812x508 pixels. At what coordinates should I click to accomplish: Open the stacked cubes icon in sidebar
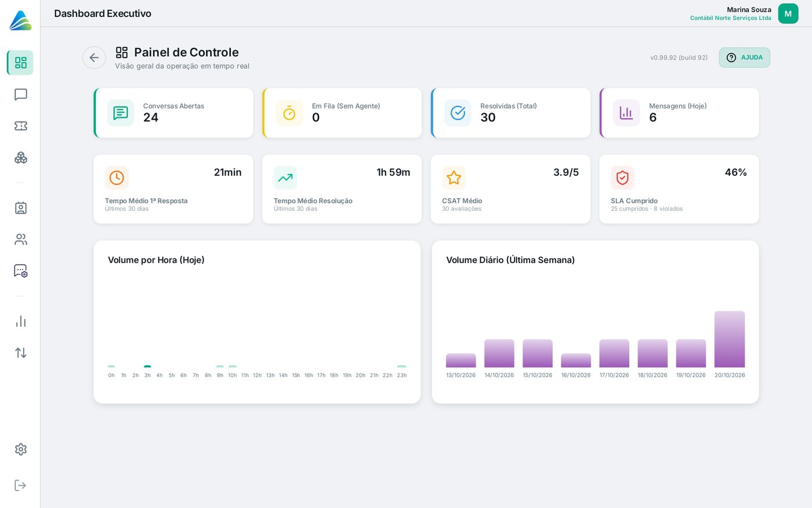(20, 157)
